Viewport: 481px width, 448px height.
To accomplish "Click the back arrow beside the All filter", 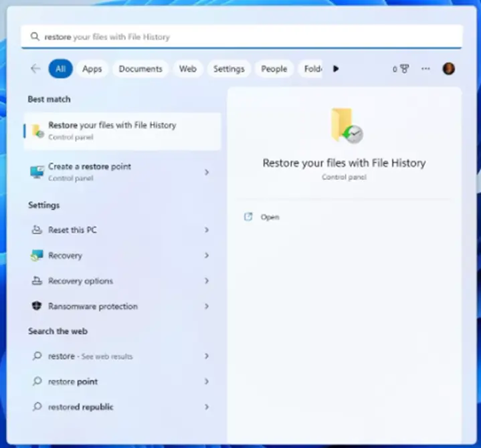I will [x=35, y=68].
